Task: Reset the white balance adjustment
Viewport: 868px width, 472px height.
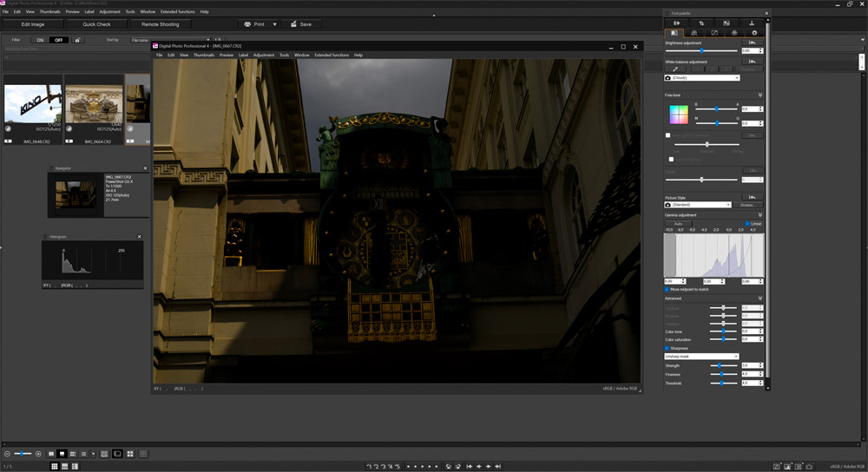Action: coord(752,62)
